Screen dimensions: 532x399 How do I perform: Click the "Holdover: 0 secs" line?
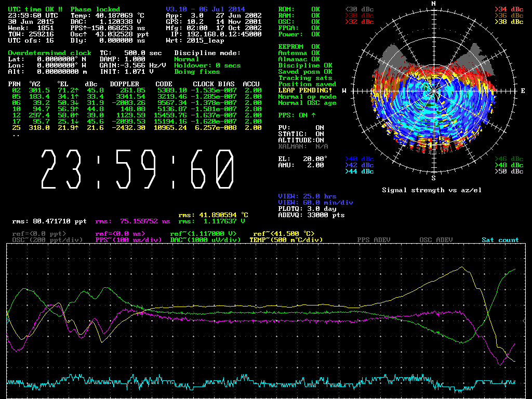tap(207, 65)
